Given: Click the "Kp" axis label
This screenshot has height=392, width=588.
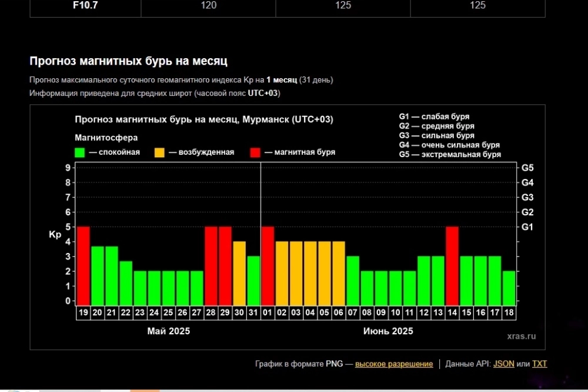Looking at the screenshot, I should click(55, 235).
